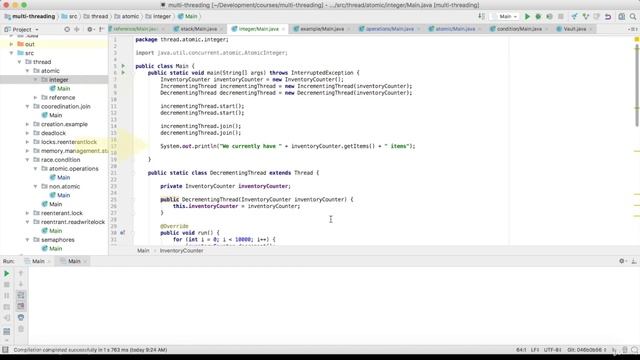Open the Vault.java tab
The width and height of the screenshot is (640, 360).
click(574, 29)
